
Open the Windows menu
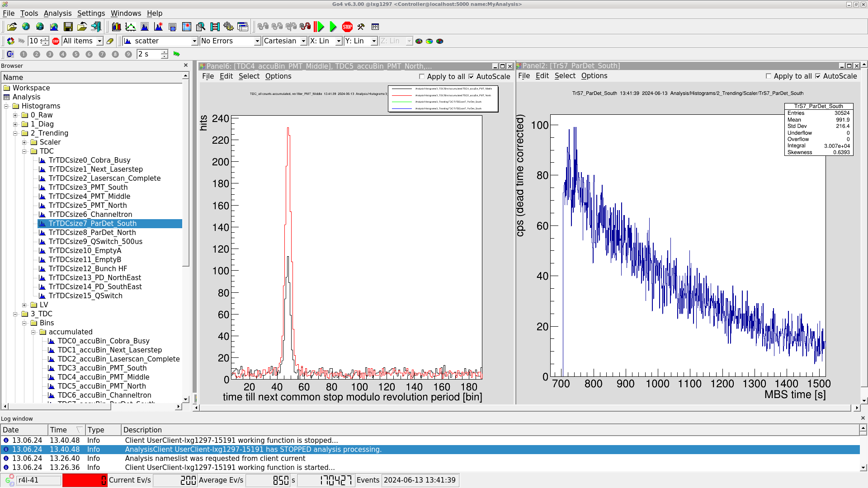(x=126, y=14)
